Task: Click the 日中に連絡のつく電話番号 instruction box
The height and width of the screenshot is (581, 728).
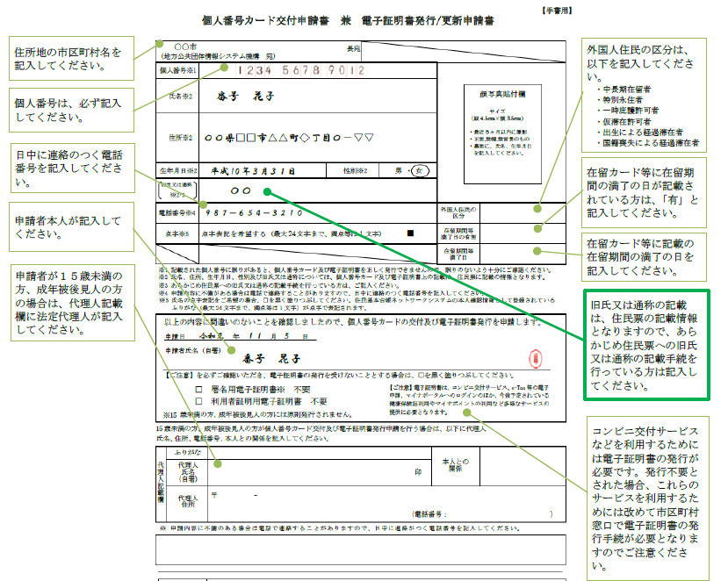Action: (72, 168)
